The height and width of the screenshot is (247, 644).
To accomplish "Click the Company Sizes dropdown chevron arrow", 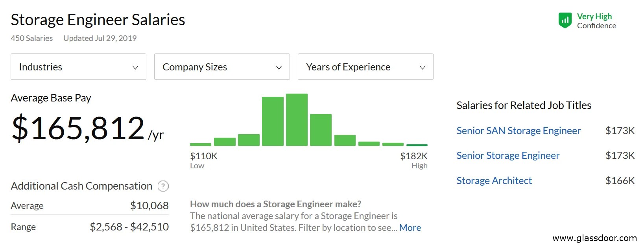I will click(x=279, y=67).
